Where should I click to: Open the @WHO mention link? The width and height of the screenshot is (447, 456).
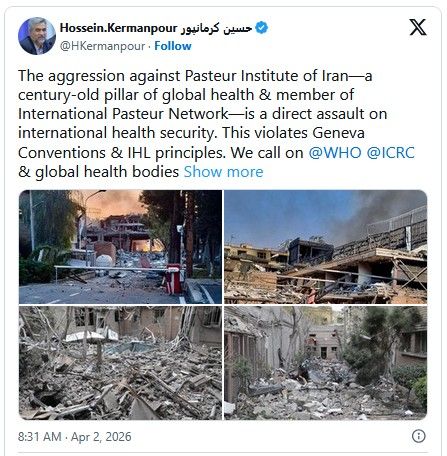(x=335, y=153)
